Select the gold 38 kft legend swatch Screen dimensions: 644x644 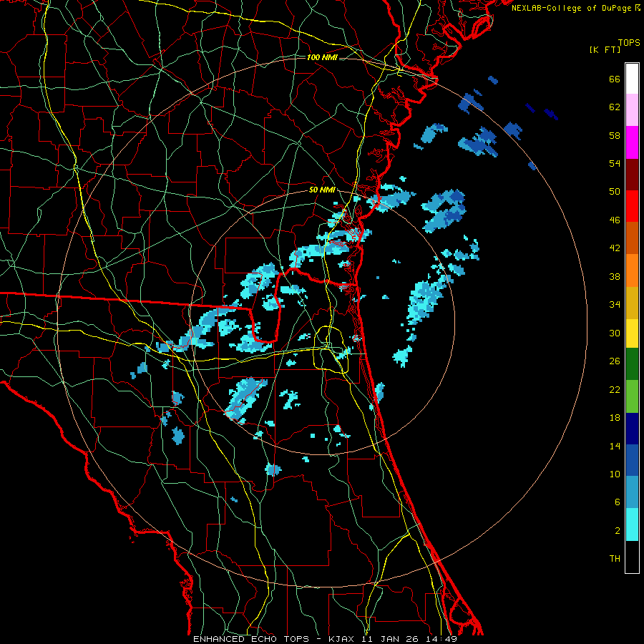click(x=632, y=303)
